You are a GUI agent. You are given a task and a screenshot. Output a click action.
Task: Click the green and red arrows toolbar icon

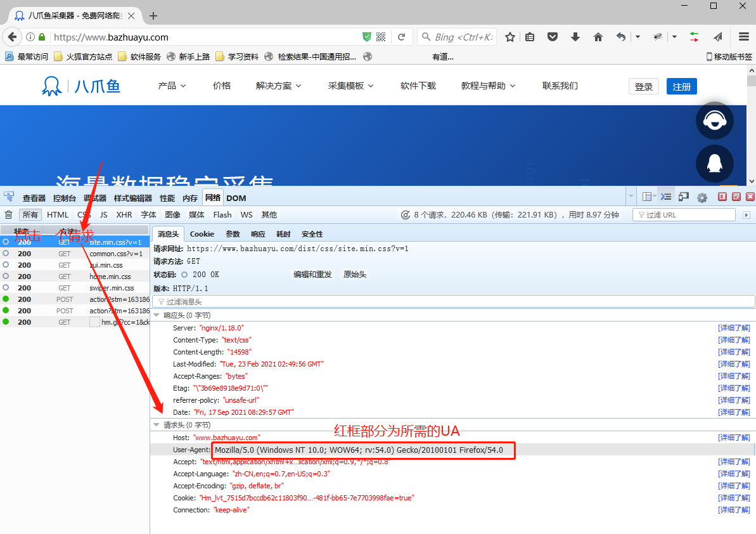click(695, 37)
